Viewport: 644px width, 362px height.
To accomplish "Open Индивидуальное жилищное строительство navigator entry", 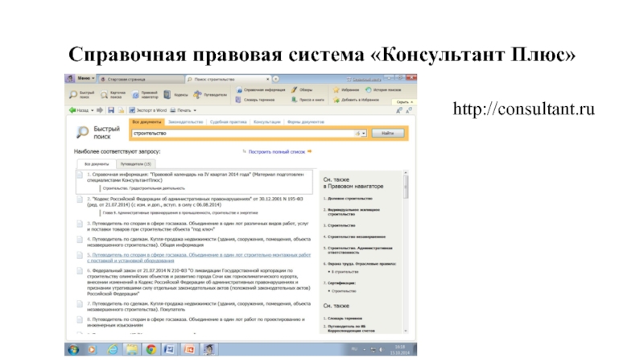I will coord(353,212).
